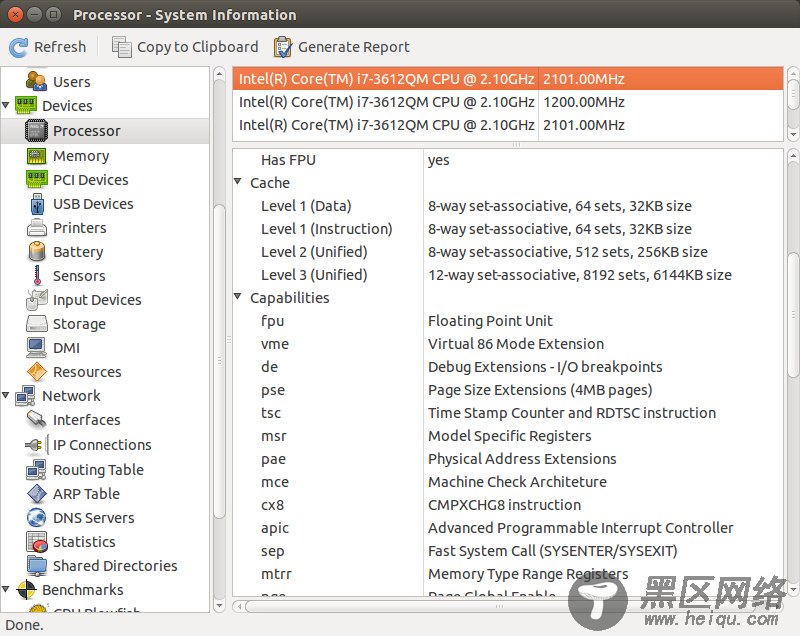Click the tsc capability row
Viewport: 800px width, 636px height.
tap(508, 413)
